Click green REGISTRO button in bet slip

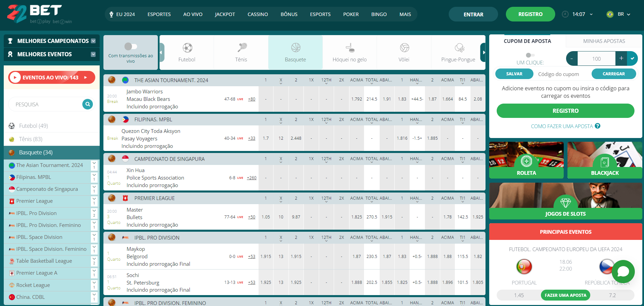click(x=565, y=111)
